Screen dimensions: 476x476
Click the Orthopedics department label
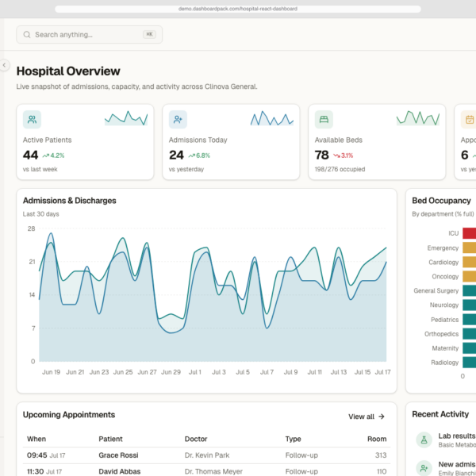click(441, 334)
